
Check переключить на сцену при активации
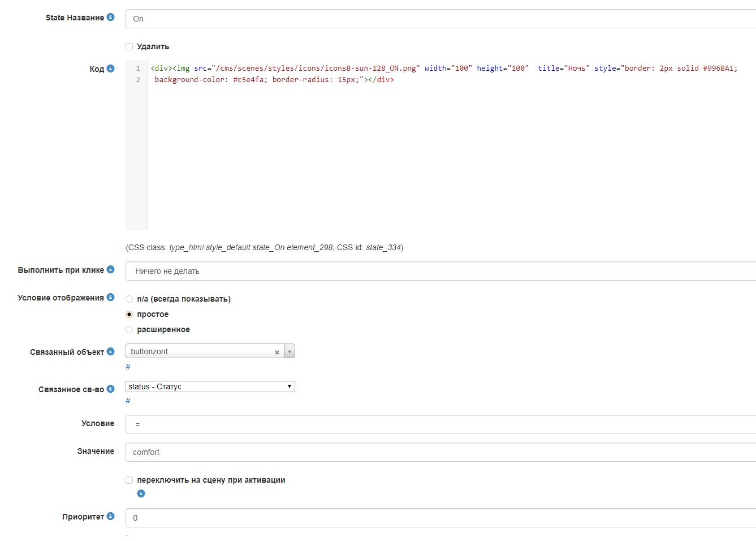pos(129,480)
